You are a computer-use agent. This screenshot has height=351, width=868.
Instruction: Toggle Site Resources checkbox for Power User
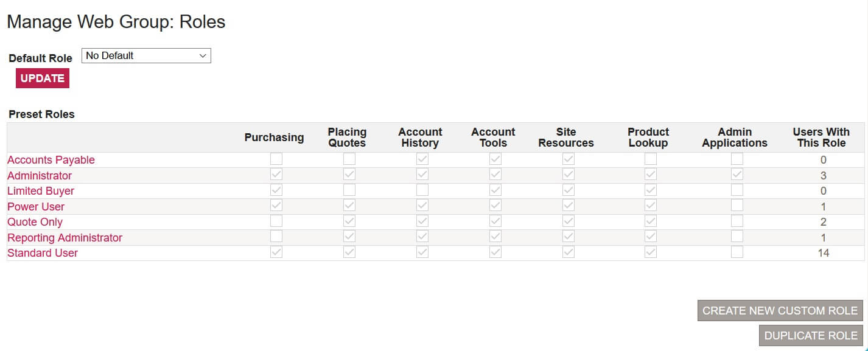tap(569, 206)
